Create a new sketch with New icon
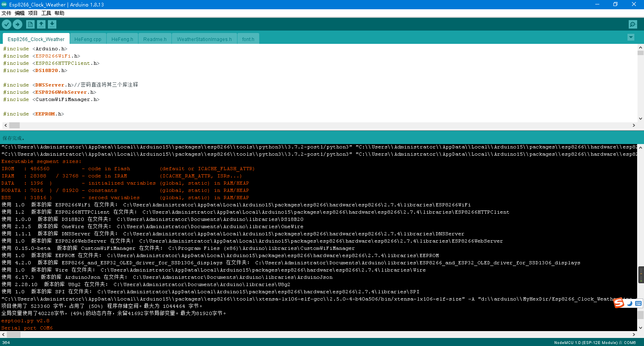The image size is (644, 346). point(30,25)
